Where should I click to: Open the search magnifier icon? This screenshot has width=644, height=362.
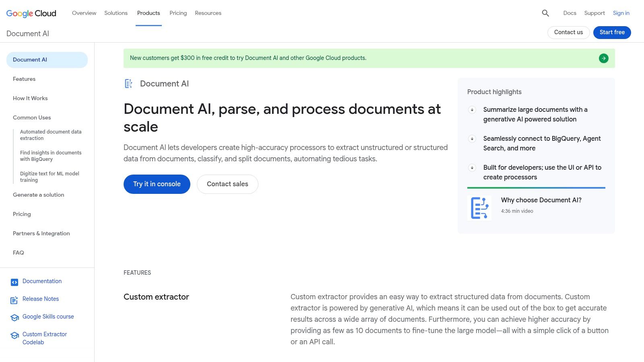(545, 13)
